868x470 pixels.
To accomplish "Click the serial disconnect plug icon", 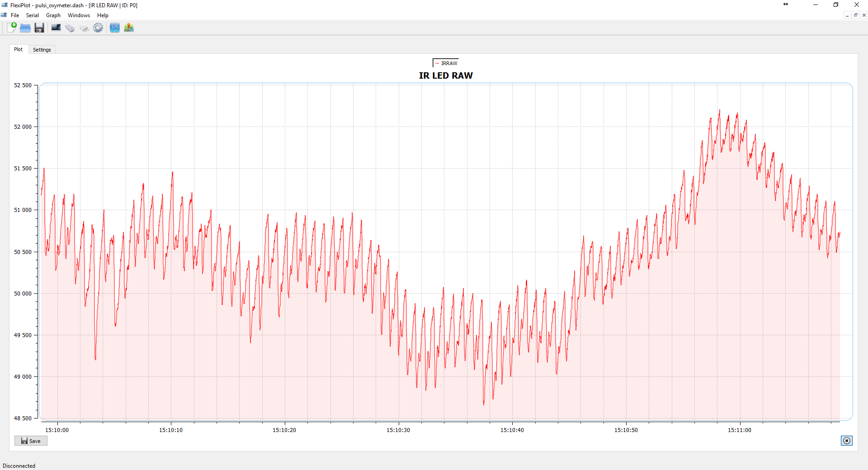I will click(84, 28).
